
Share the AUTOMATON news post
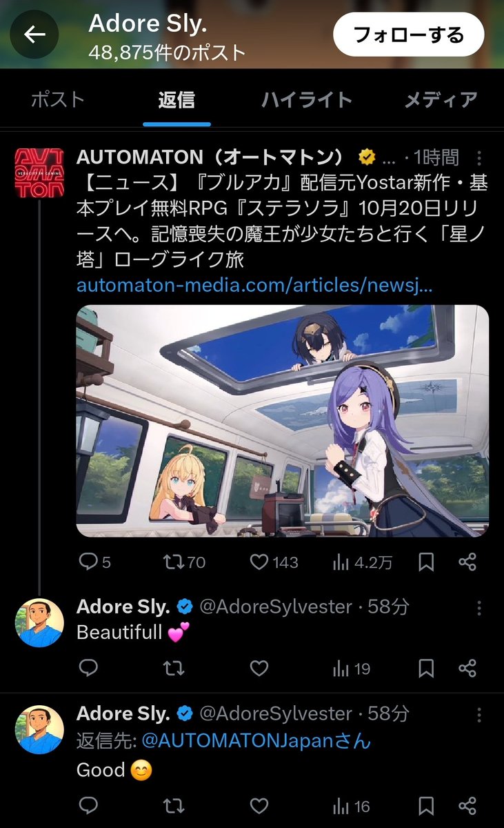[467, 562]
